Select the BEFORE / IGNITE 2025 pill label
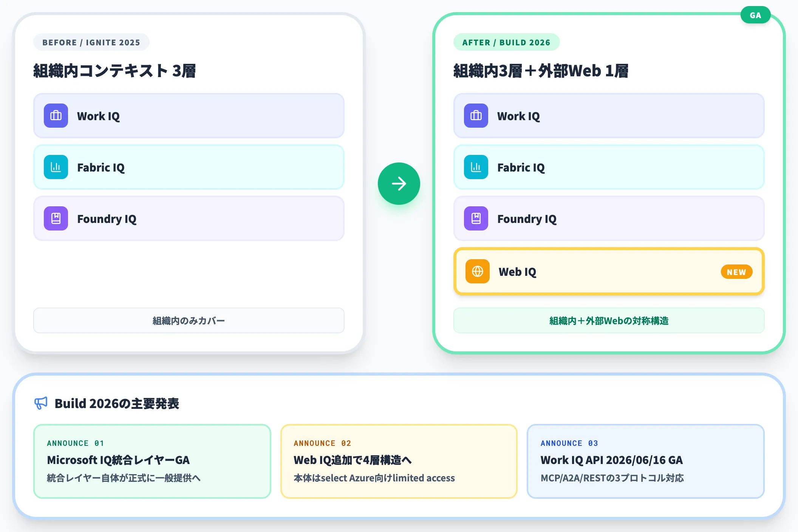The height and width of the screenshot is (532, 798). 91,42
